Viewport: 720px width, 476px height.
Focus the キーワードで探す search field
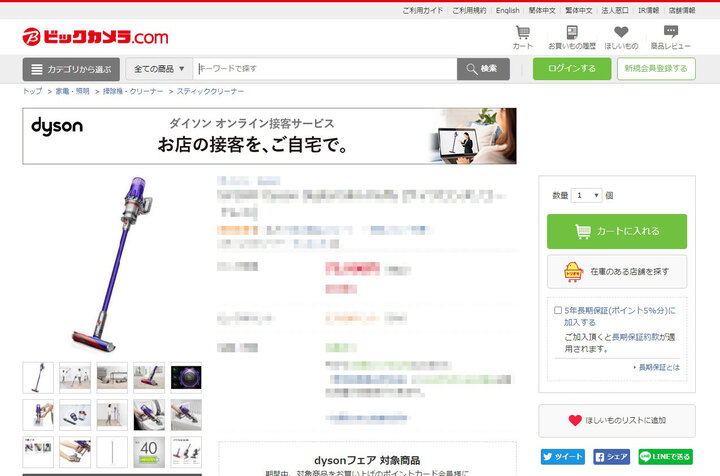click(325, 69)
